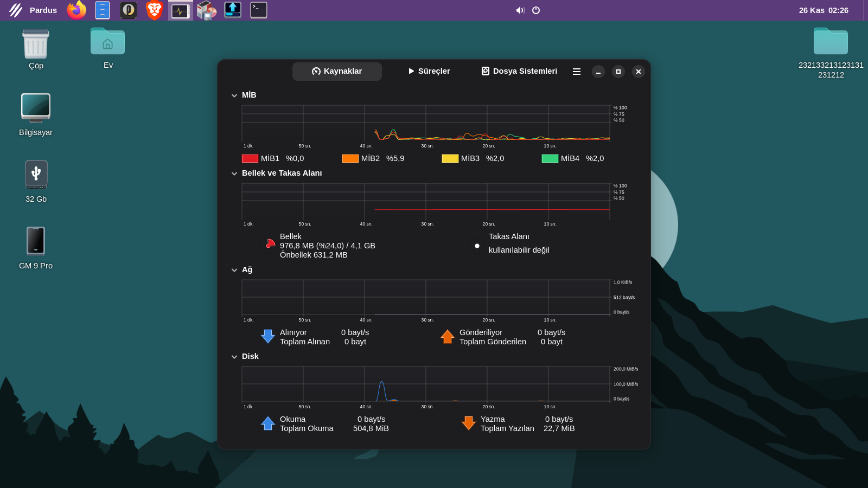Open the 32 Gb USB drive icon
This screenshot has width=868, height=488.
click(x=36, y=175)
